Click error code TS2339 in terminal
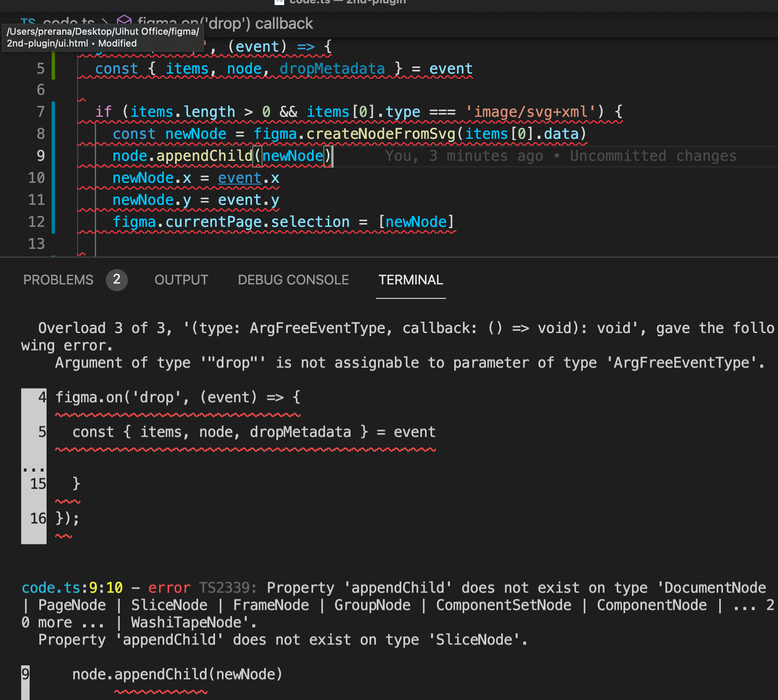 (x=223, y=587)
